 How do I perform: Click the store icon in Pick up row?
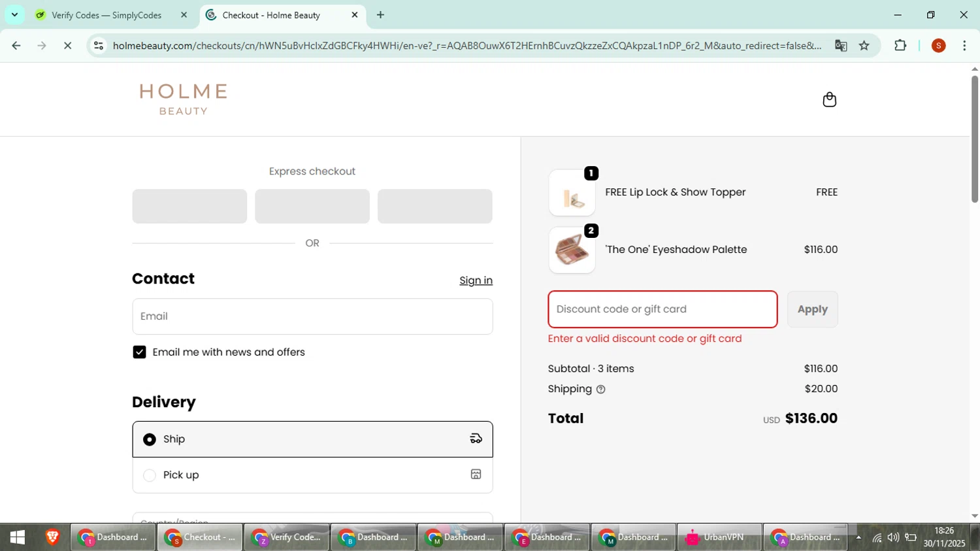click(476, 475)
